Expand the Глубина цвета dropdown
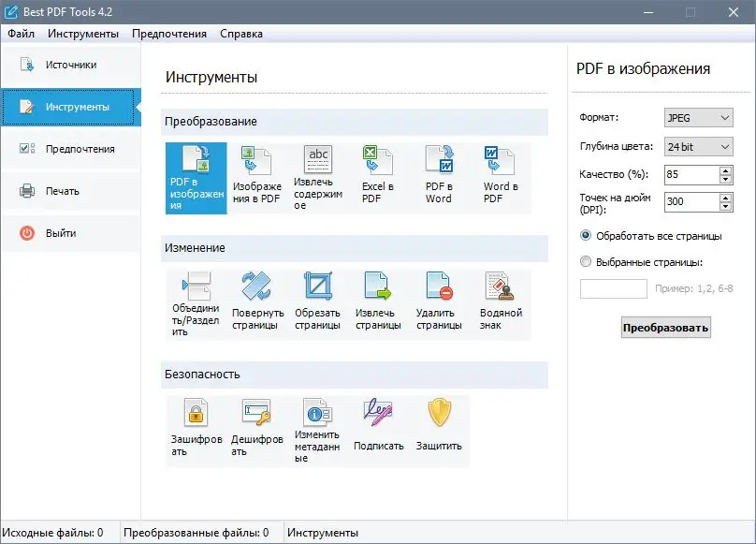Image resolution: width=756 pixels, height=544 pixels. (721, 145)
